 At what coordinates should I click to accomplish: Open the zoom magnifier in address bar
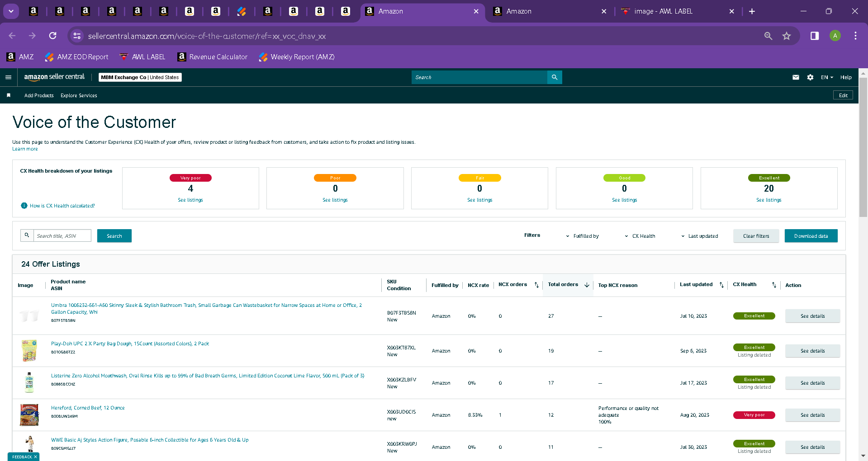point(768,36)
